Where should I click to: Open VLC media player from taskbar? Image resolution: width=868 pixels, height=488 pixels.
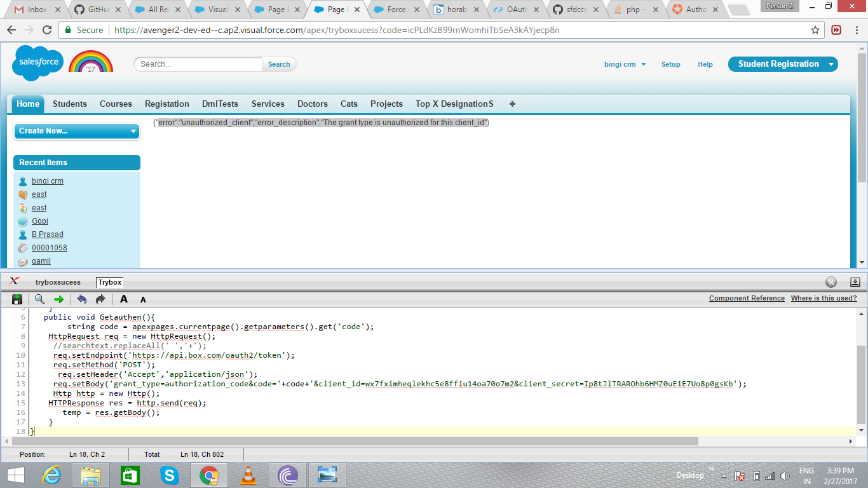pos(248,475)
